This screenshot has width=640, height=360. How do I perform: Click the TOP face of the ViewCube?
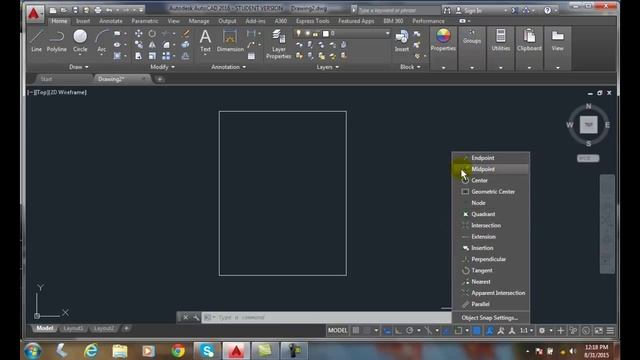[589, 124]
